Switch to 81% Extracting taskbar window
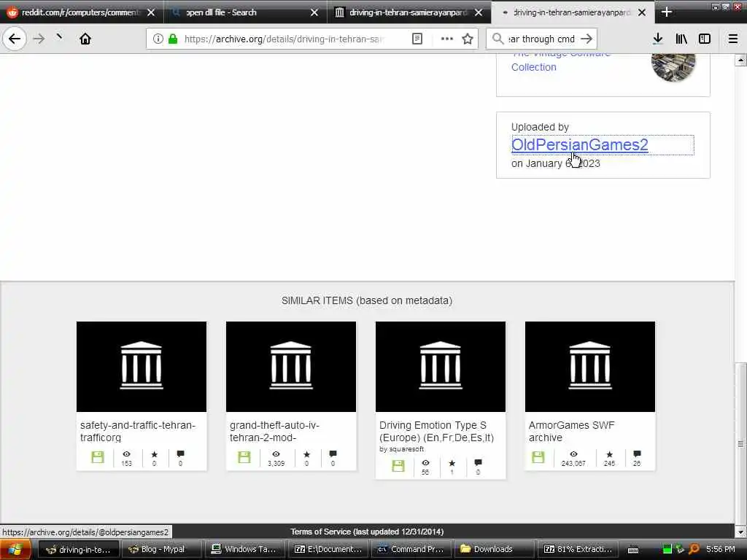The image size is (747, 560). click(x=578, y=550)
